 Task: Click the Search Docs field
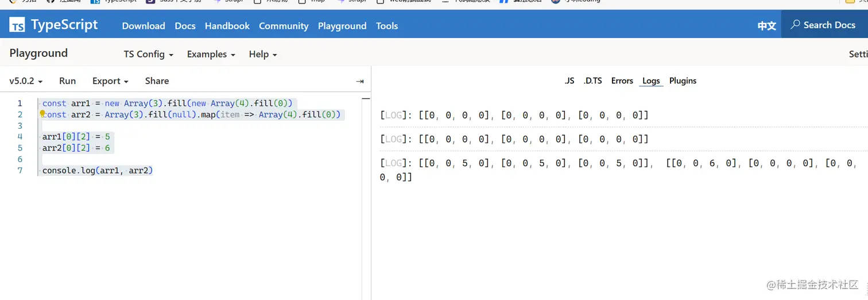coord(824,25)
